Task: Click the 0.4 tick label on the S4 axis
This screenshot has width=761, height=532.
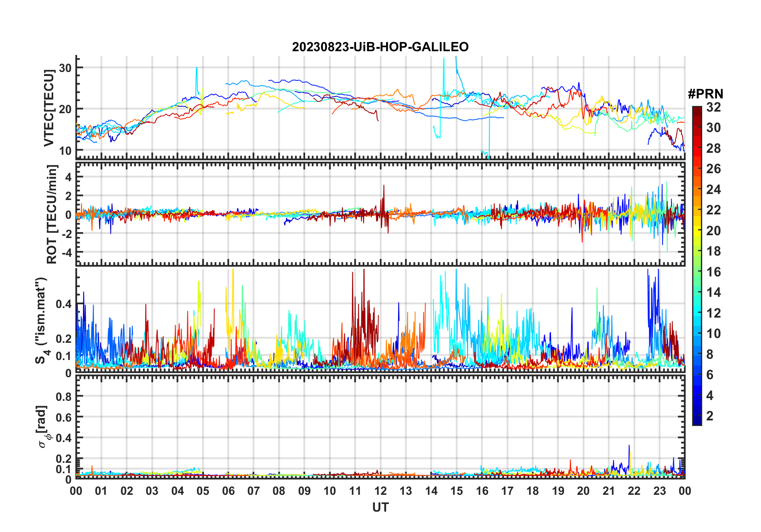Action: coord(64,304)
